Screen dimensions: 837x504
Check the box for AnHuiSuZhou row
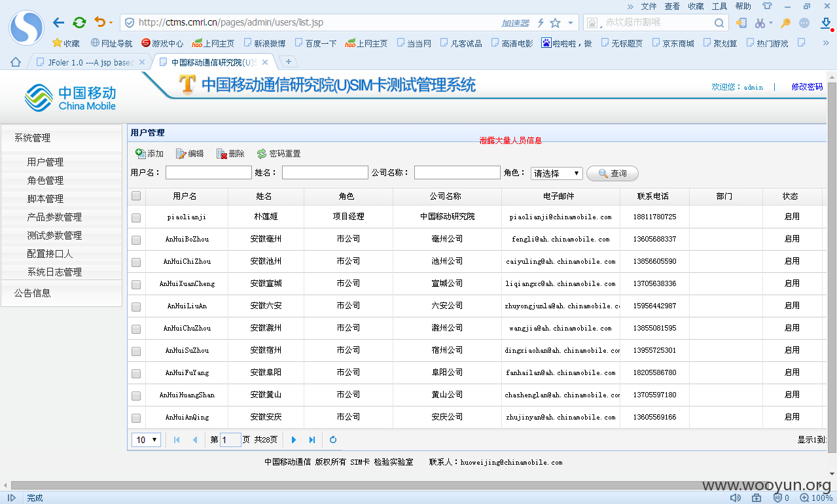136,351
